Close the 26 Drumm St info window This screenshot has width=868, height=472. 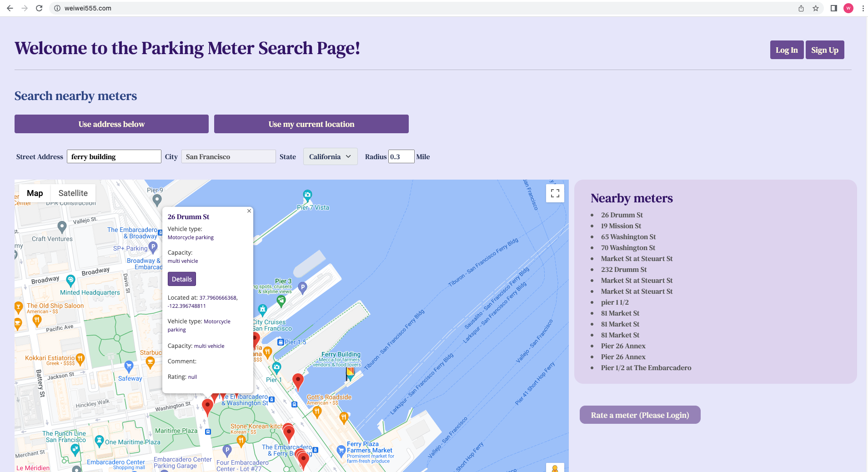(x=249, y=211)
